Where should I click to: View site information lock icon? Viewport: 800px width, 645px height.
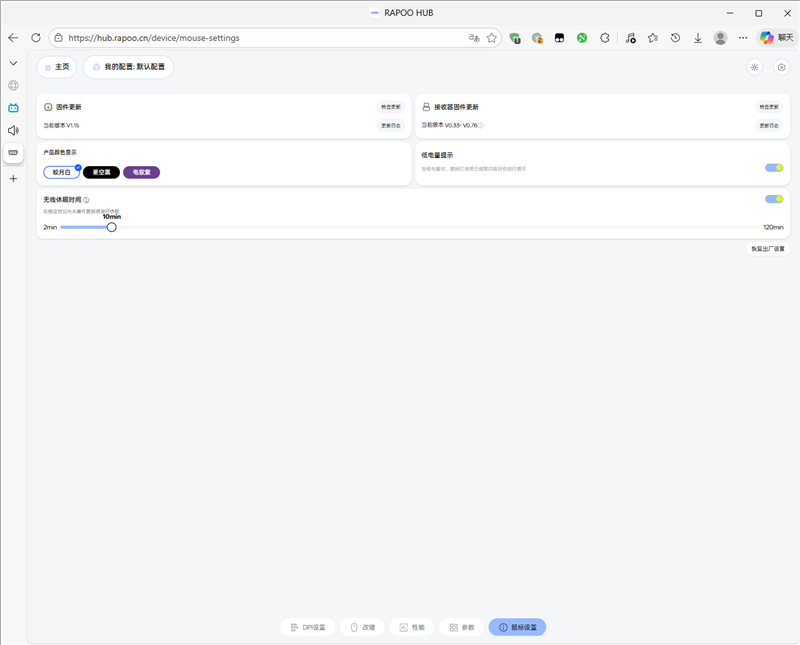59,38
